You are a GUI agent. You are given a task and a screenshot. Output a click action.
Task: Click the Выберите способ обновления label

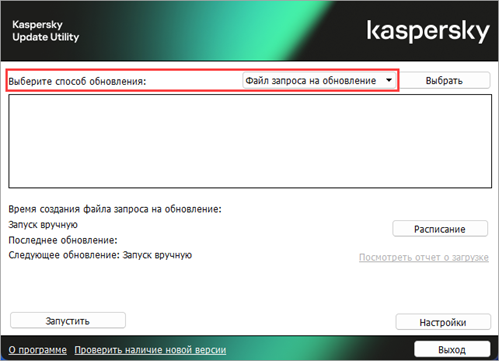(x=77, y=81)
